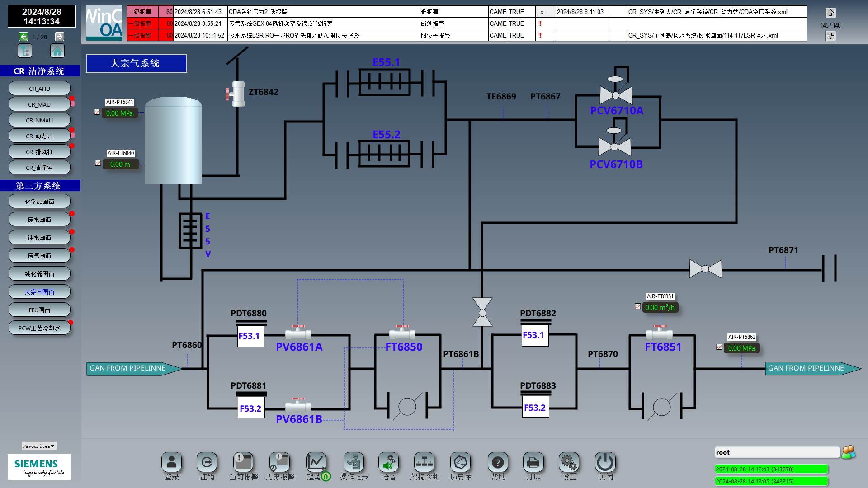Toggle the AIR-PT6841 trend checkbox
The image size is (868, 488).
coord(97,112)
